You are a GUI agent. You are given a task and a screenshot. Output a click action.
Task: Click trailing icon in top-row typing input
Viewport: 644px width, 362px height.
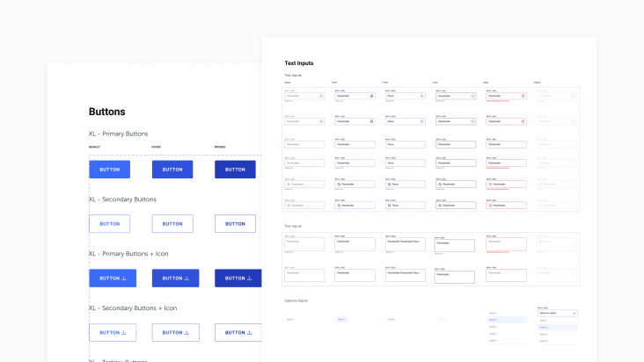click(x=421, y=96)
